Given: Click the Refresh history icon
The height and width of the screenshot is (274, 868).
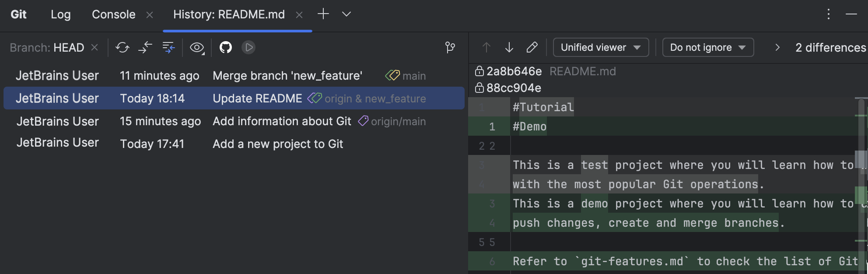Looking at the screenshot, I should (x=122, y=47).
